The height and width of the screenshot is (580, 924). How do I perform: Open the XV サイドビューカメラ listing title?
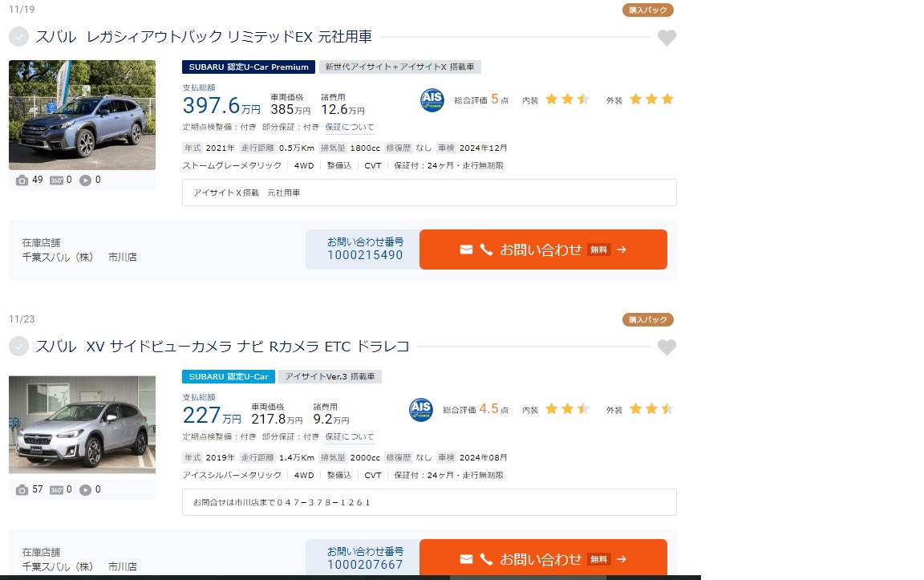click(x=222, y=346)
